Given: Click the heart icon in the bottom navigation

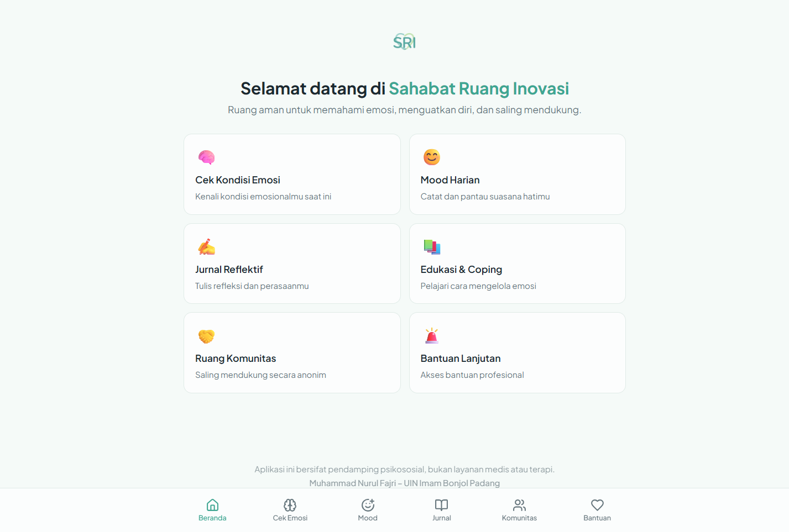Looking at the screenshot, I should coord(597,505).
